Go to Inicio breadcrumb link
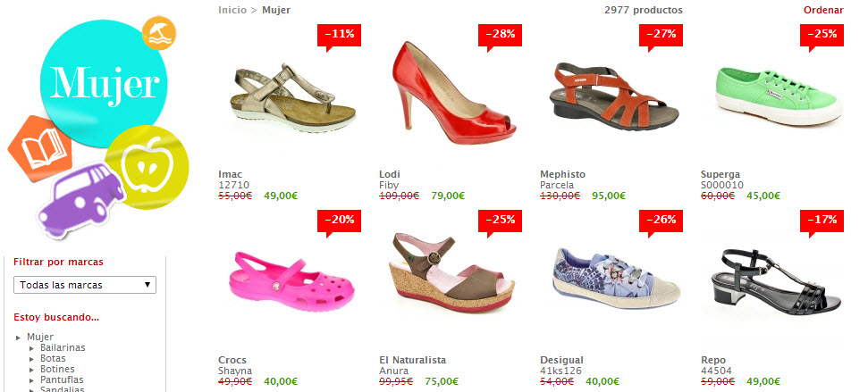 pyautogui.click(x=232, y=10)
